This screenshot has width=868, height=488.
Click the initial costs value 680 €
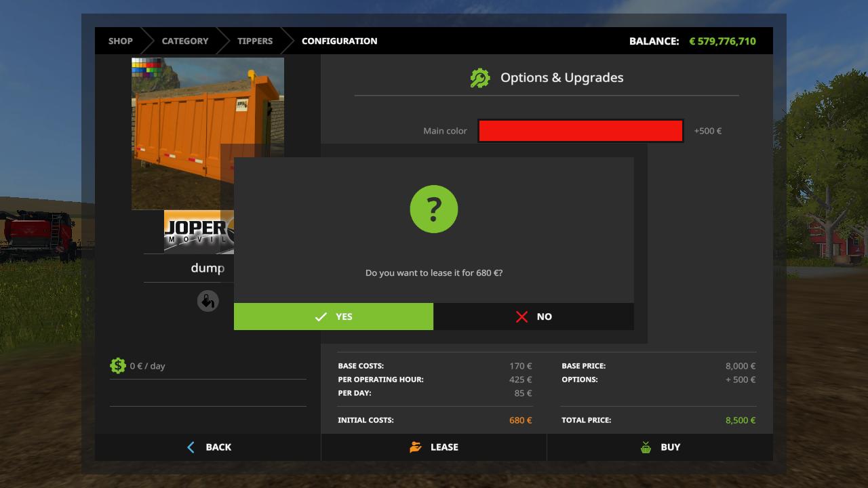pyautogui.click(x=520, y=420)
